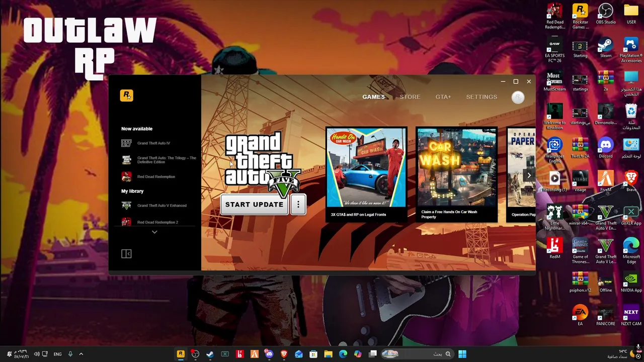Select the FiveM desktop shortcut

point(606,182)
